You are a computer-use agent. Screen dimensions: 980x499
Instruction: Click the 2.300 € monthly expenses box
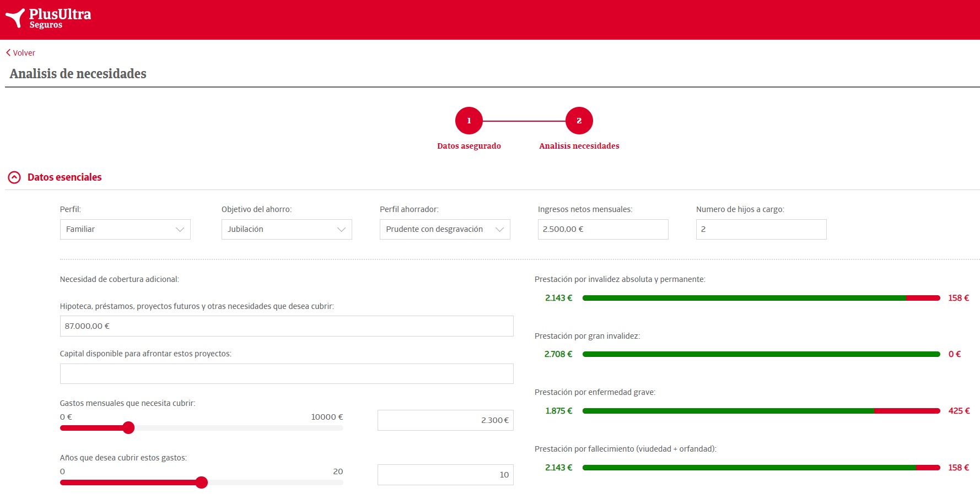[x=445, y=420]
